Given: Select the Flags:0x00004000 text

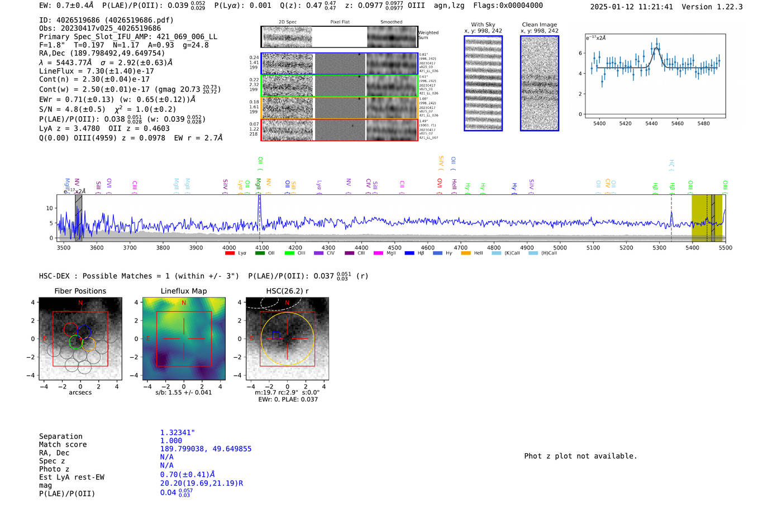Looking at the screenshot, I should tap(508, 5).
